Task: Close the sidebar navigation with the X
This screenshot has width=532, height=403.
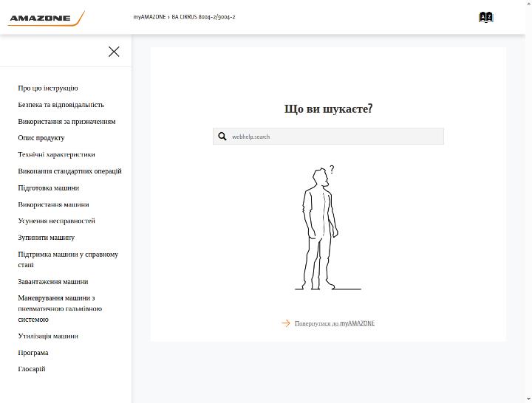Action: tap(114, 52)
